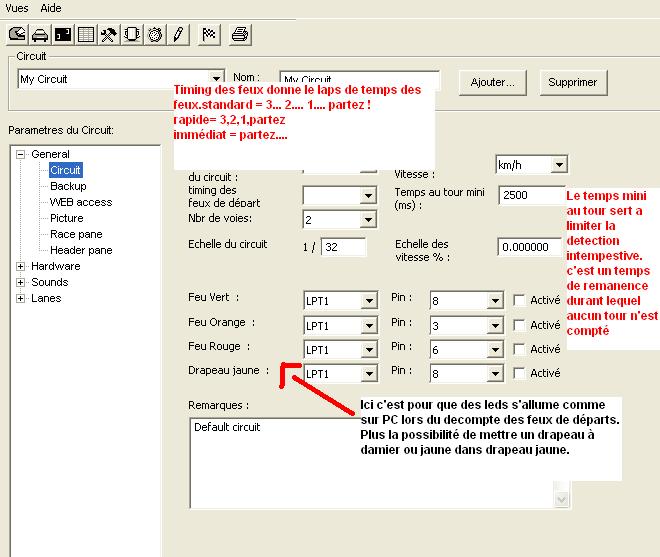Select the pencil edit toolbar icon
The image size is (660, 557).
[x=178, y=34]
